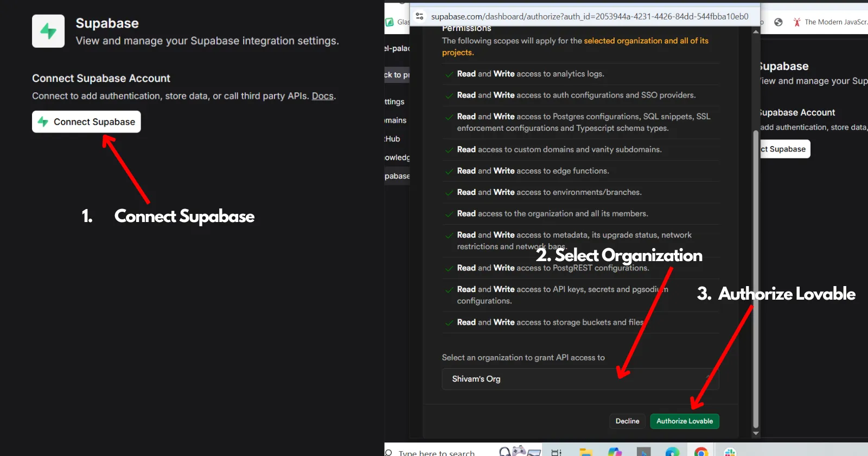Screen dimensions: 868x456
Task: Open Slack from the taskbar
Action: 730,452
